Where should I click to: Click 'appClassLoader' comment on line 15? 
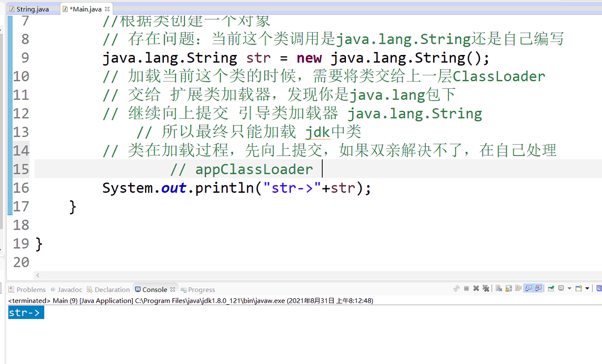click(254, 170)
